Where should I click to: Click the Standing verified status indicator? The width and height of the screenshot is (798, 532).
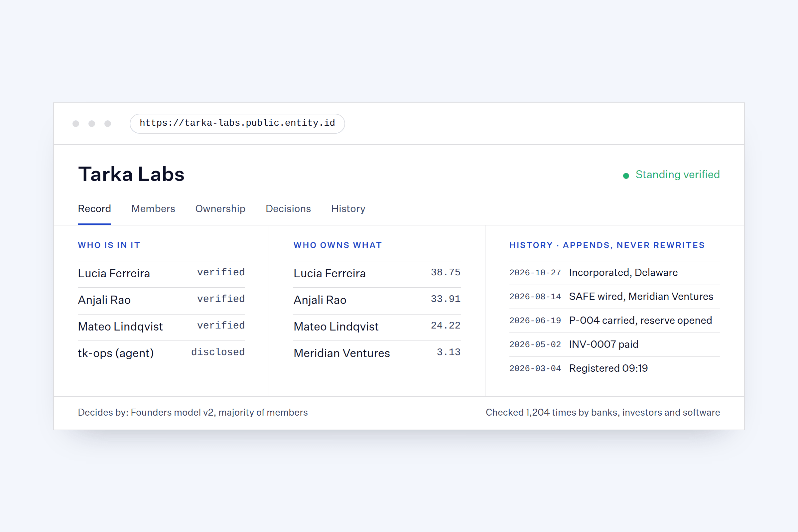click(671, 175)
